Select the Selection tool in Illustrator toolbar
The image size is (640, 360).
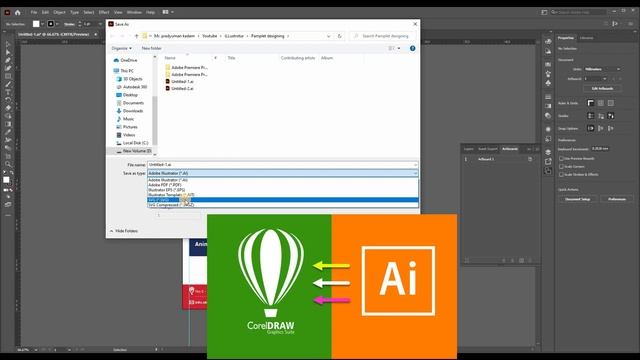tap(8, 44)
